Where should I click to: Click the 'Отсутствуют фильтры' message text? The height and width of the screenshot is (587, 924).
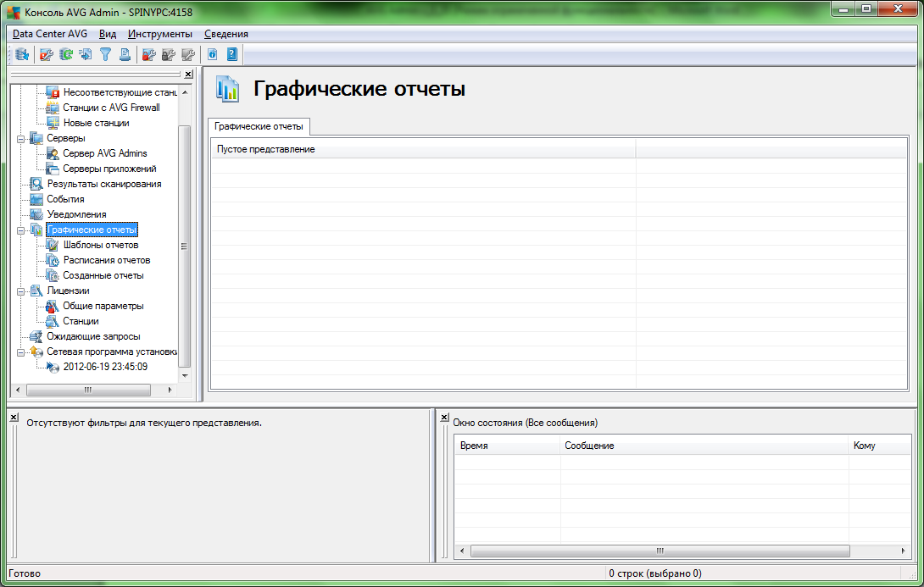coord(144,423)
